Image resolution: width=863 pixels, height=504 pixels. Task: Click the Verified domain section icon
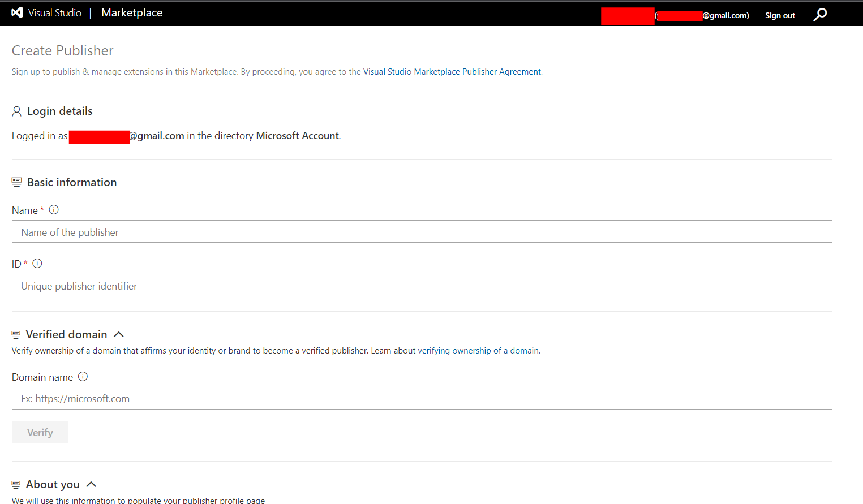pyautogui.click(x=16, y=334)
